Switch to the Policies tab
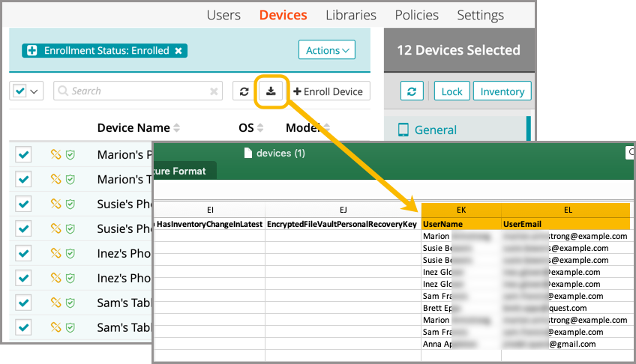 (416, 15)
